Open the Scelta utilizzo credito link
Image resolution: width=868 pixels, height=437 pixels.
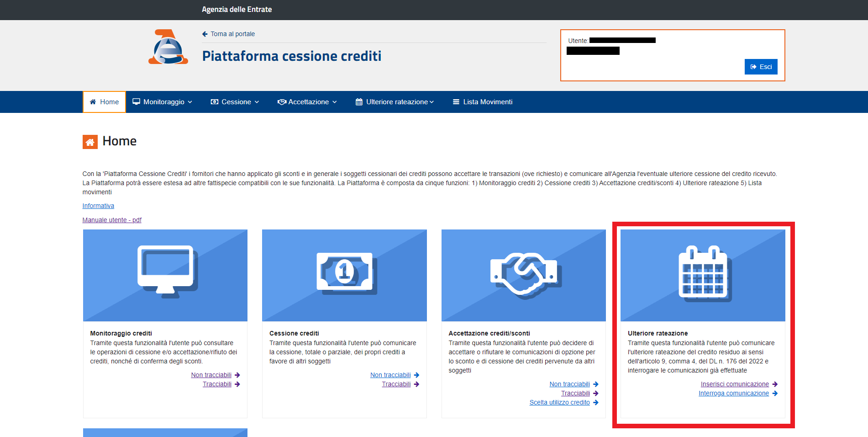pyautogui.click(x=560, y=402)
